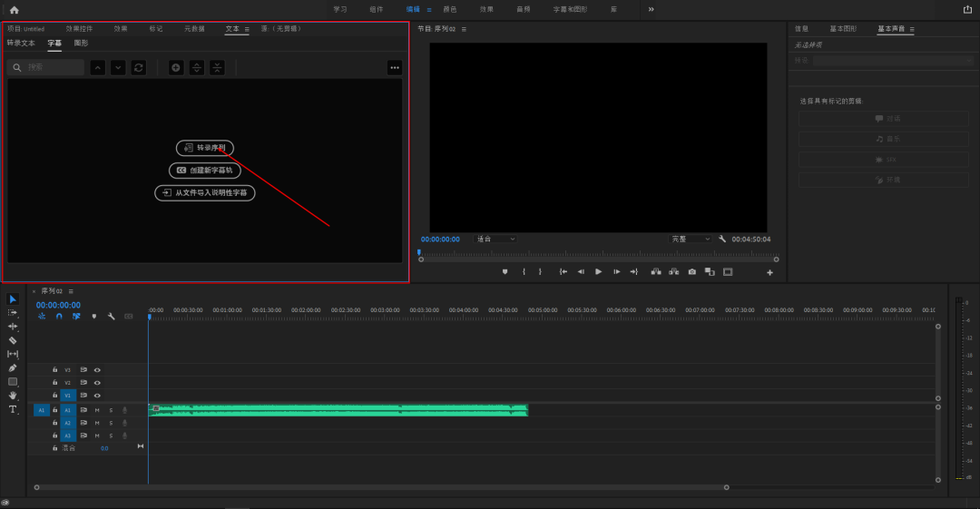The width and height of the screenshot is (980, 509).
Task: Click the Home icon
Action: (15, 10)
